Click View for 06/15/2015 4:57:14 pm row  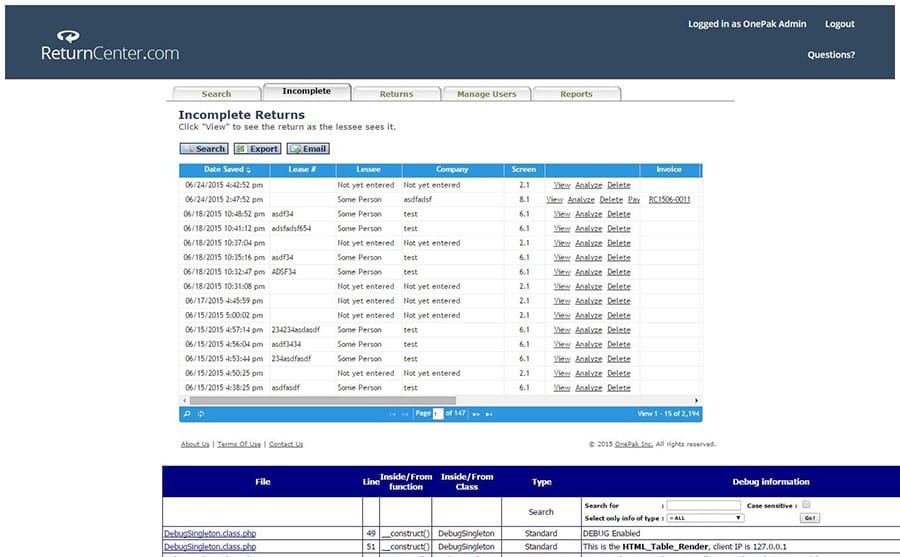click(x=562, y=330)
